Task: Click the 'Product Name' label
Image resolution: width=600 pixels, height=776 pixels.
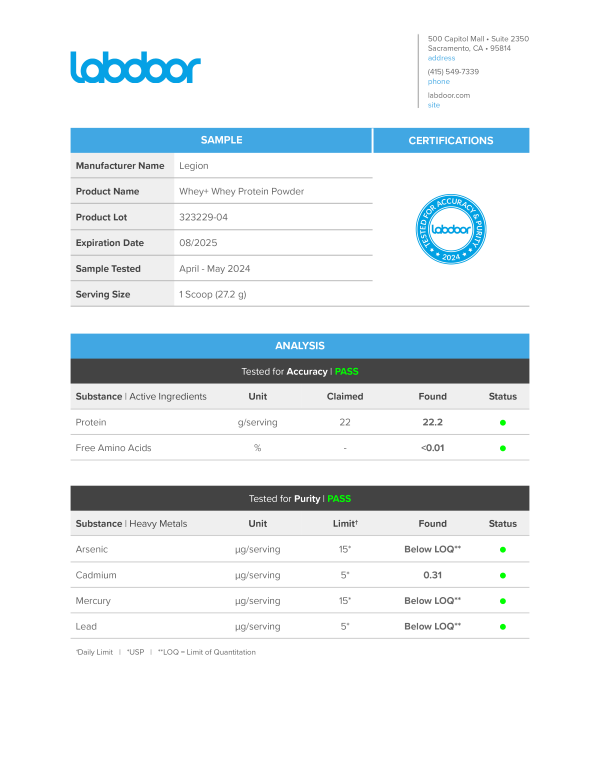Action: 107,192
